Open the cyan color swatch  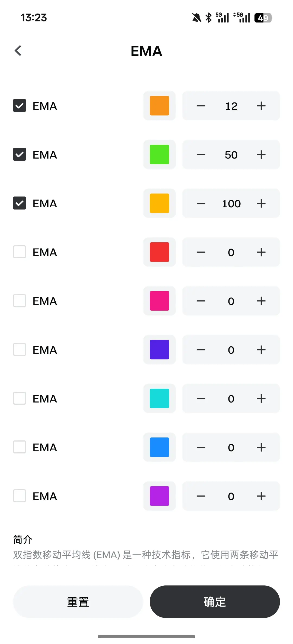tap(160, 398)
